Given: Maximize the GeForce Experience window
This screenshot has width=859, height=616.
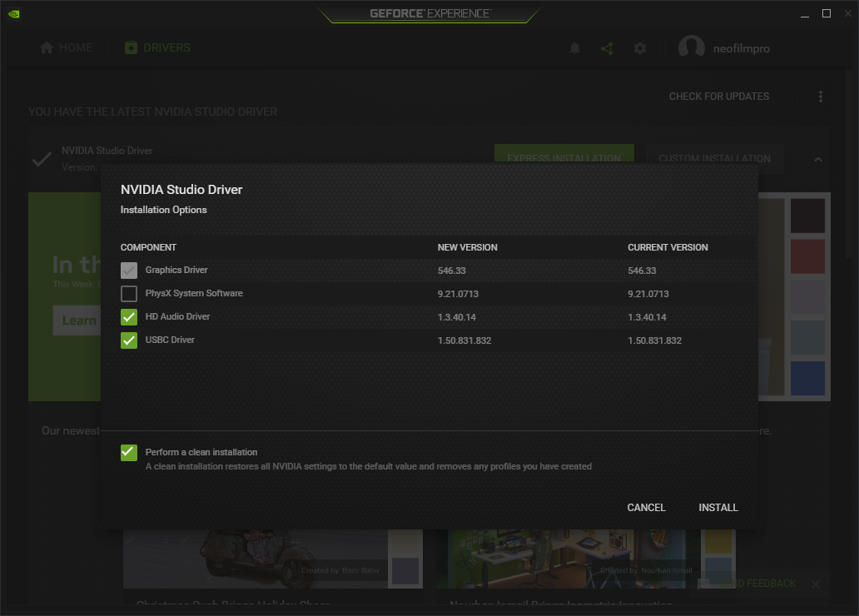Looking at the screenshot, I should 827,13.
